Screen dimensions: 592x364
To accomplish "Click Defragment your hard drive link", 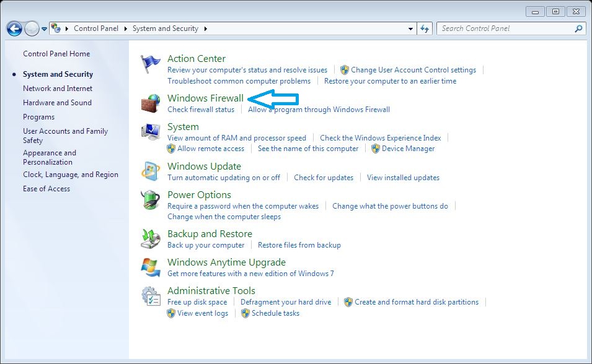I will pos(286,301).
